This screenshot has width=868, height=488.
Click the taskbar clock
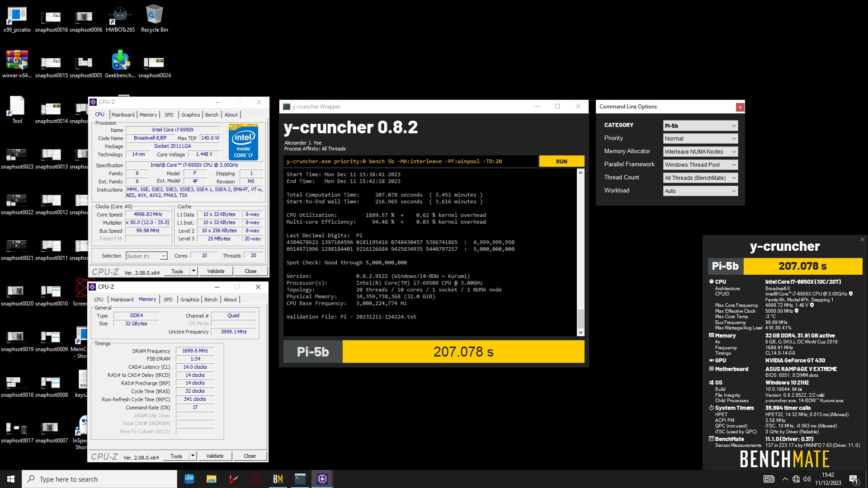point(828,479)
